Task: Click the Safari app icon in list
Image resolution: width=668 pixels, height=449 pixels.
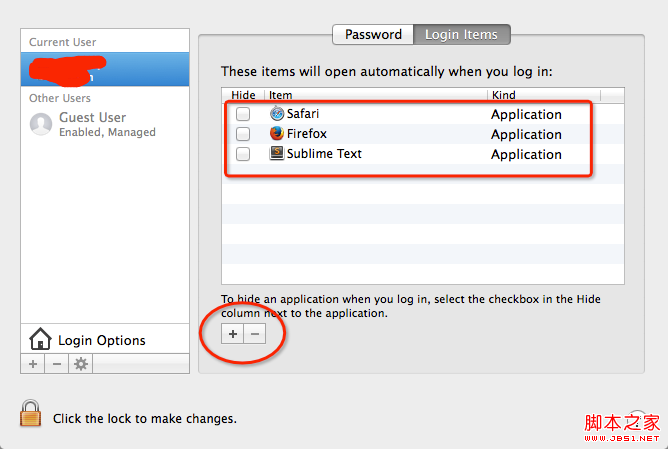Action: [x=277, y=114]
